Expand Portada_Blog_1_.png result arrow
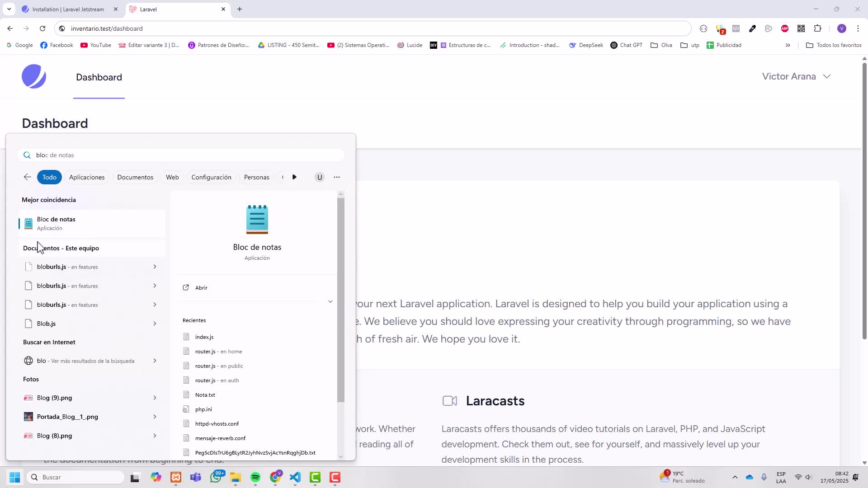This screenshot has height=488, width=868. click(x=155, y=417)
